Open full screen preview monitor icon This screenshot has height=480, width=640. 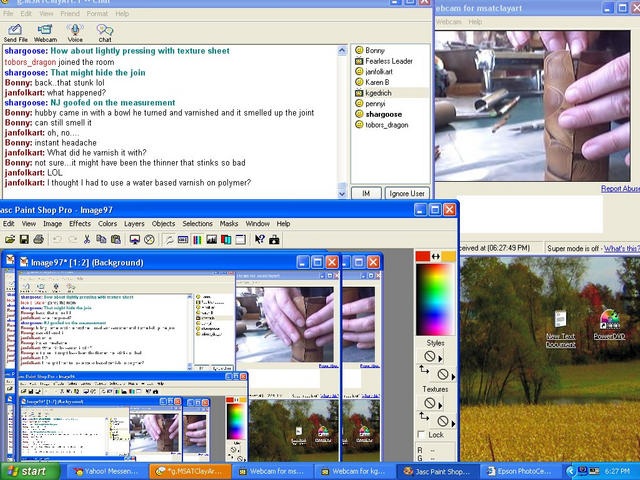pyautogui.click(x=135, y=239)
